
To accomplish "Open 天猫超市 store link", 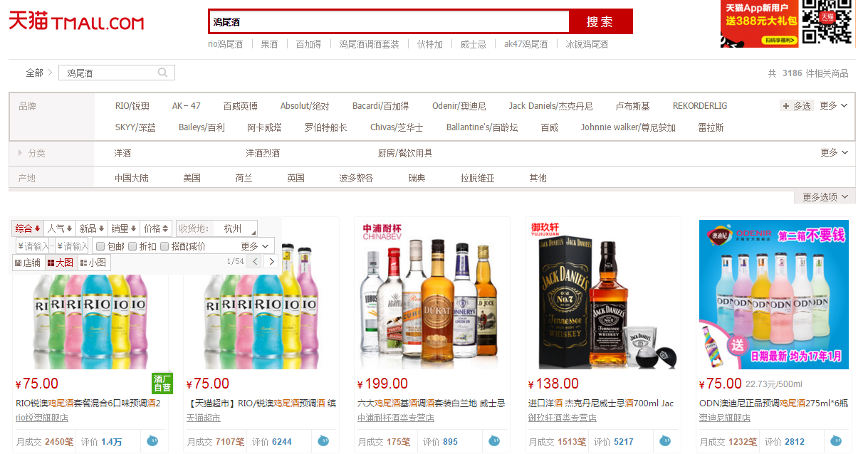I will 204,418.
